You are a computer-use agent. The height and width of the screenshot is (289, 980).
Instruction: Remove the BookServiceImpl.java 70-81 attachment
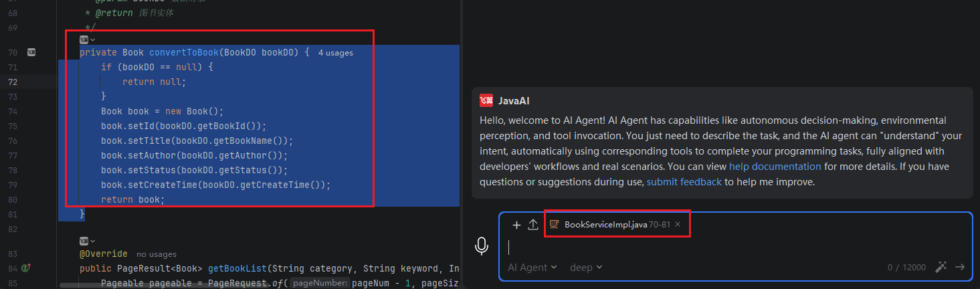click(x=678, y=224)
